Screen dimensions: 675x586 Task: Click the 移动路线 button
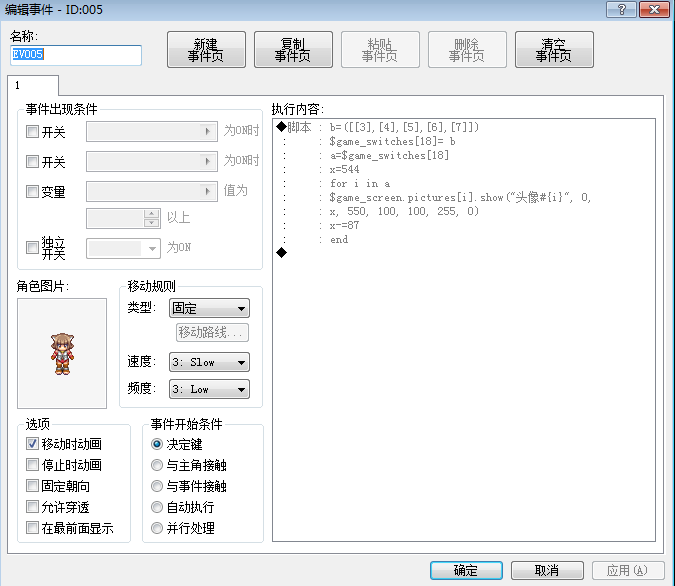pyautogui.click(x=212, y=332)
